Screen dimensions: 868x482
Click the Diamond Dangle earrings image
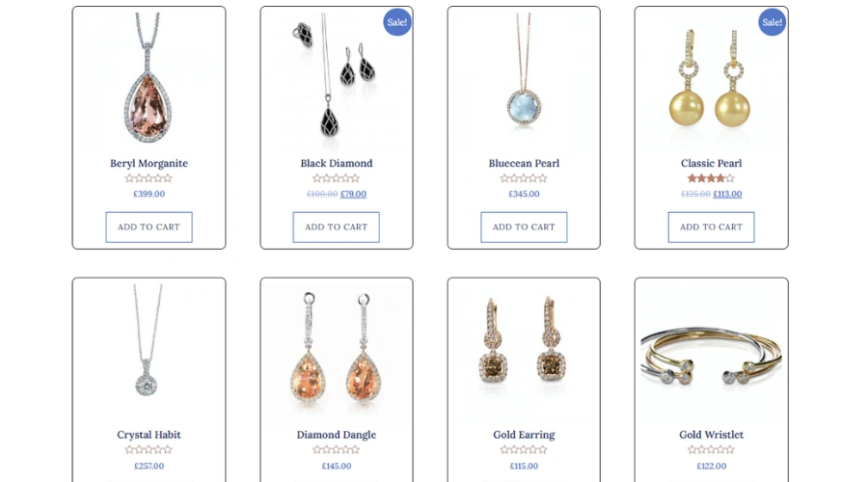pos(337,351)
